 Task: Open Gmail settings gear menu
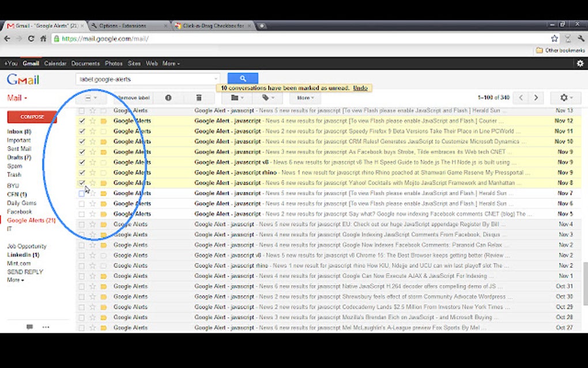pyautogui.click(x=564, y=97)
